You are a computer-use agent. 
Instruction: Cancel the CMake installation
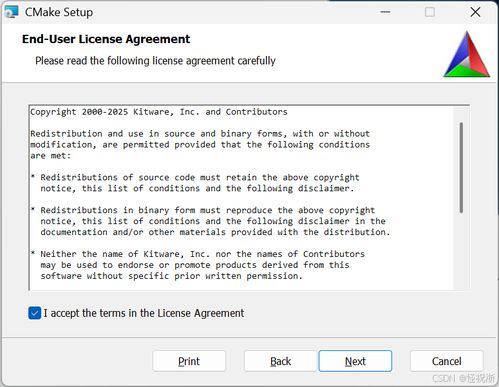(447, 361)
